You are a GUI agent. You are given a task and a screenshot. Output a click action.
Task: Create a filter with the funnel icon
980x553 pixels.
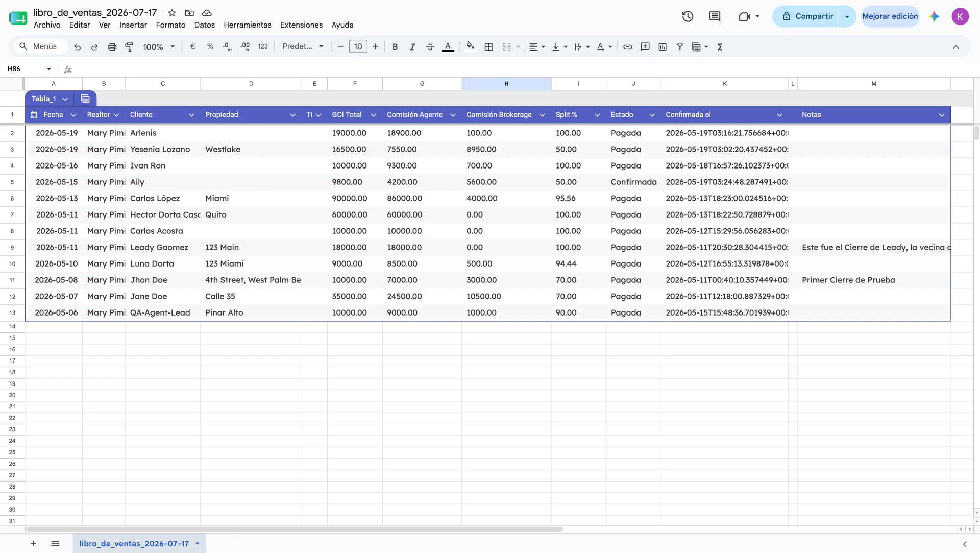(x=680, y=46)
